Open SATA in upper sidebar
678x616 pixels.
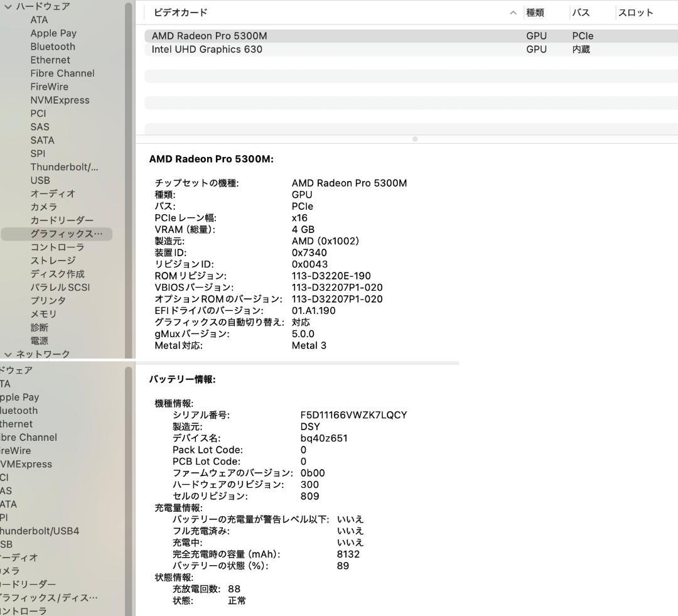pyautogui.click(x=43, y=141)
